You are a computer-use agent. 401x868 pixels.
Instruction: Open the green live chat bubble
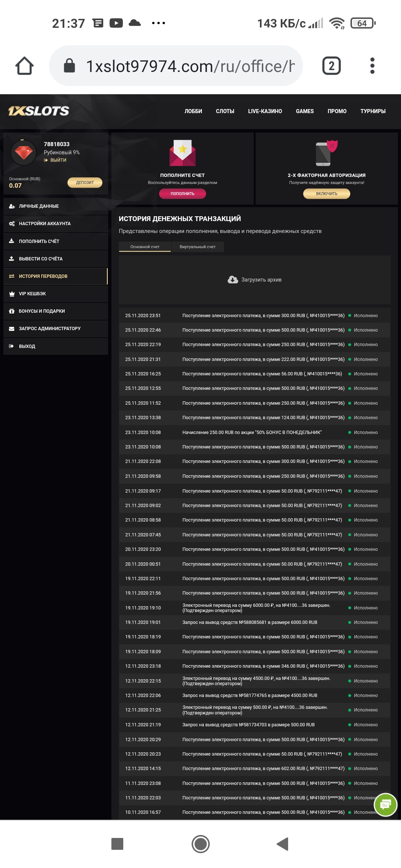[x=386, y=805]
